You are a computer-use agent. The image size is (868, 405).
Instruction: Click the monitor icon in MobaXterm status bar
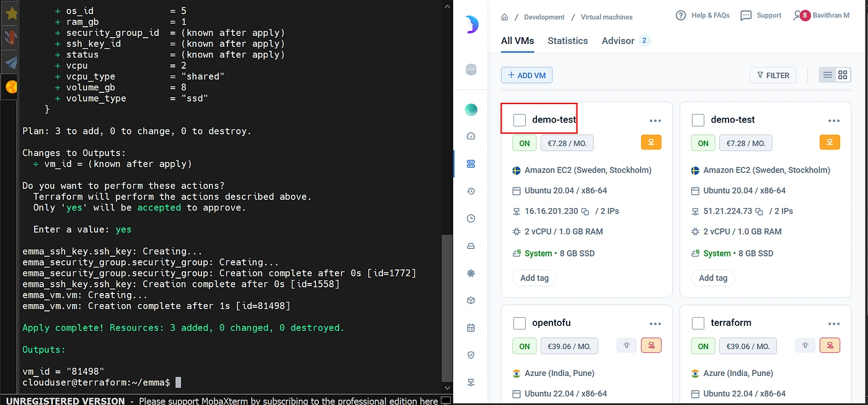coord(445,400)
